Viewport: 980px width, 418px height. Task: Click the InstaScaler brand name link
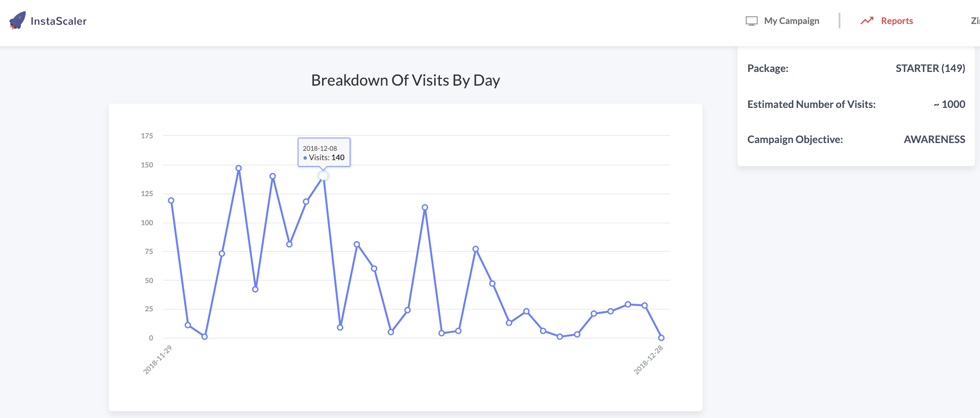tap(58, 20)
